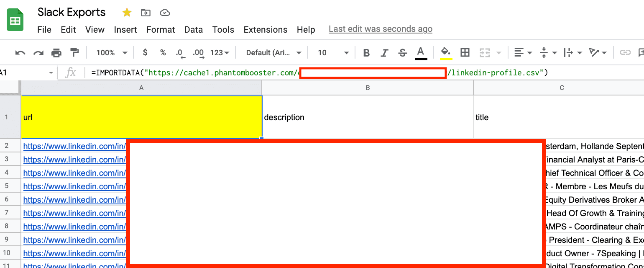Open the Data menu
644x268 pixels.
click(x=194, y=30)
